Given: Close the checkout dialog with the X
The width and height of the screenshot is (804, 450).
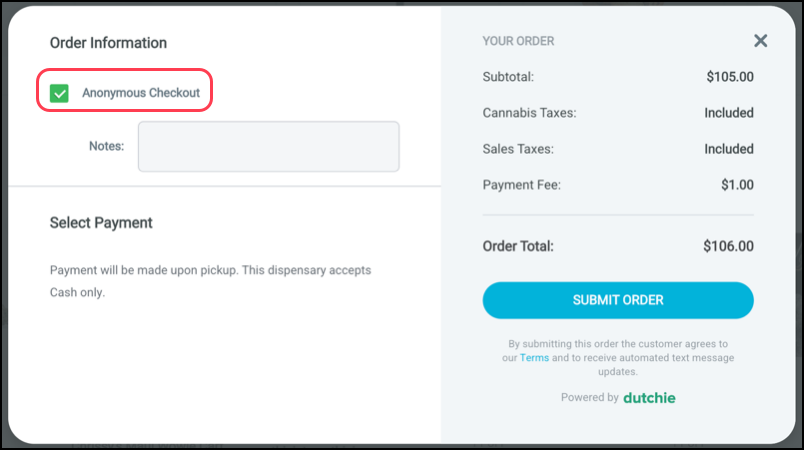Looking at the screenshot, I should [x=760, y=40].
